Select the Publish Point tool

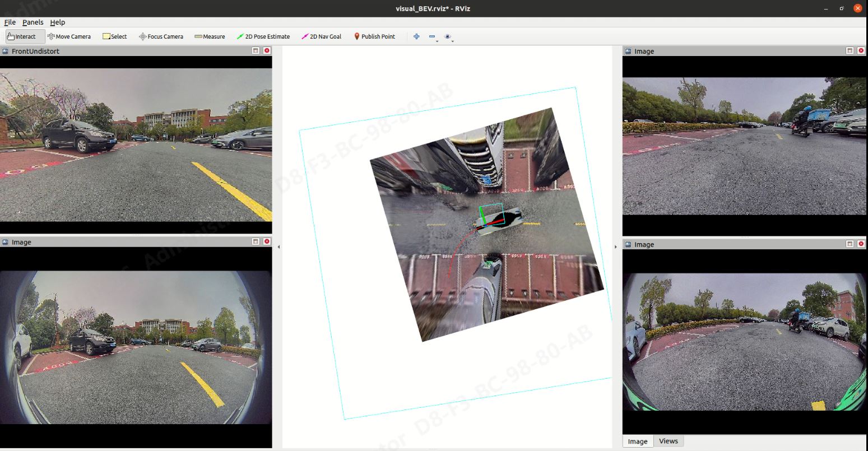click(374, 36)
